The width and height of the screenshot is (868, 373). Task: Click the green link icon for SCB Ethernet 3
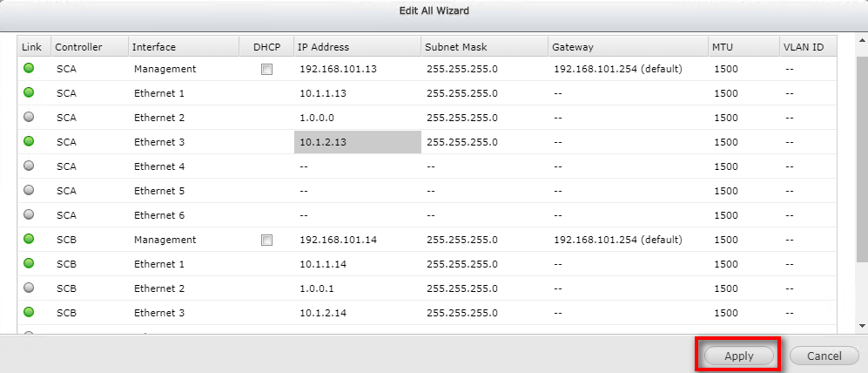click(28, 312)
